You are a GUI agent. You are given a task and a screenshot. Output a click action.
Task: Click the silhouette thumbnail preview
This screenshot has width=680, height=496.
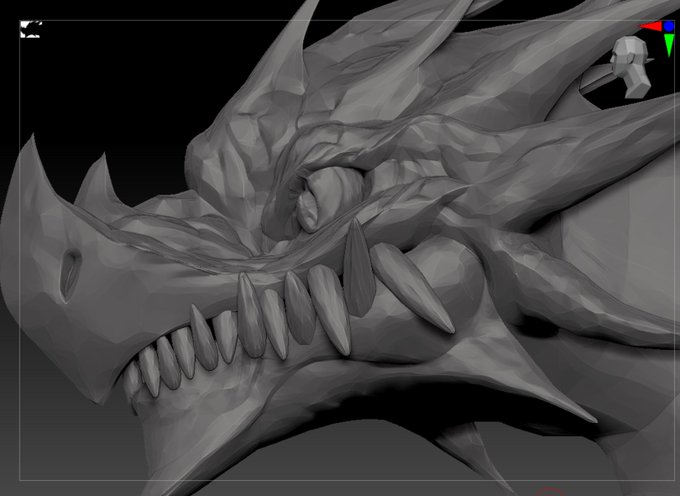pos(30,29)
